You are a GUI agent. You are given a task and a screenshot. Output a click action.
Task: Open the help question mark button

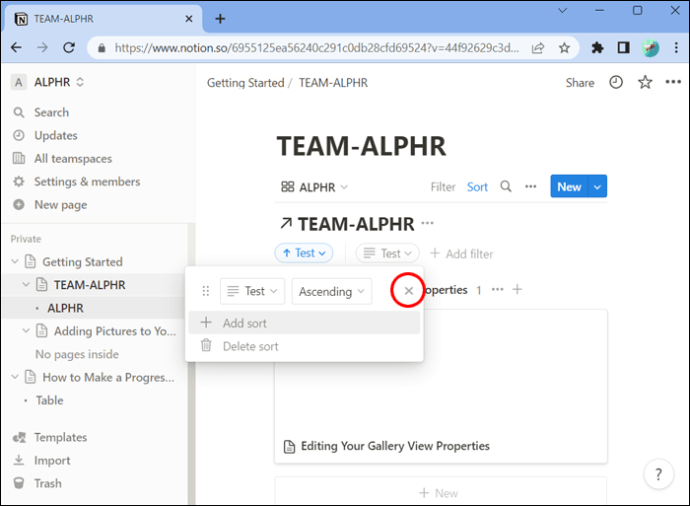[x=658, y=474]
